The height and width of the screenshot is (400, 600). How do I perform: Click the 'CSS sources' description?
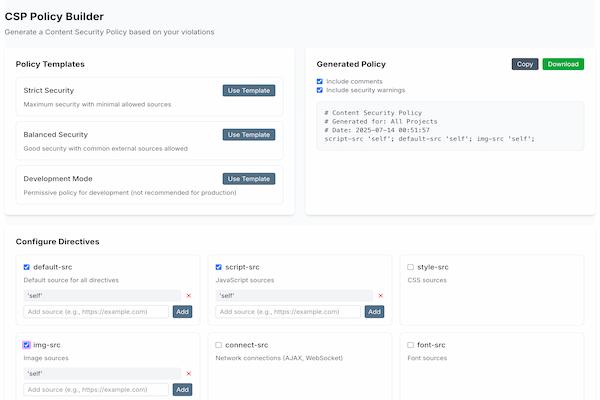point(427,280)
